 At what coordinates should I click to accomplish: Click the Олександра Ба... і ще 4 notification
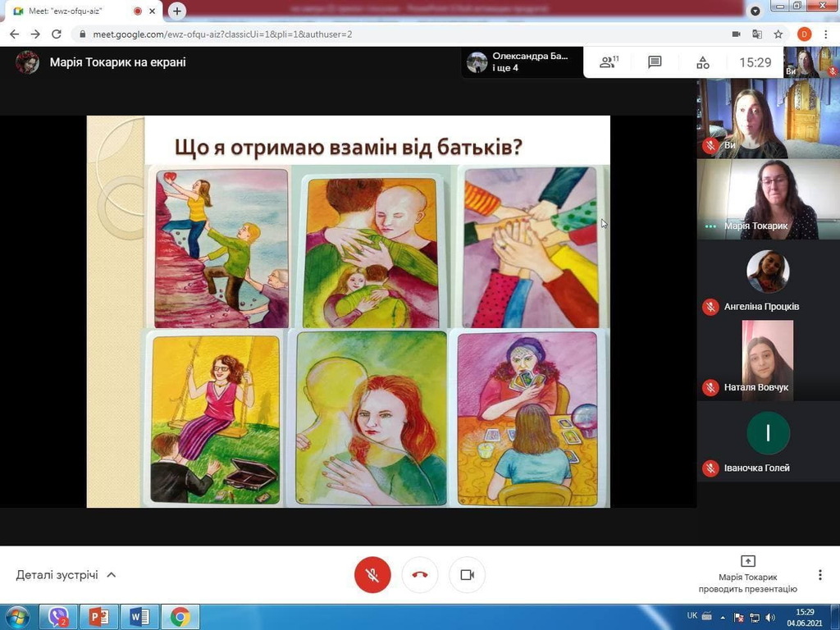point(522,62)
